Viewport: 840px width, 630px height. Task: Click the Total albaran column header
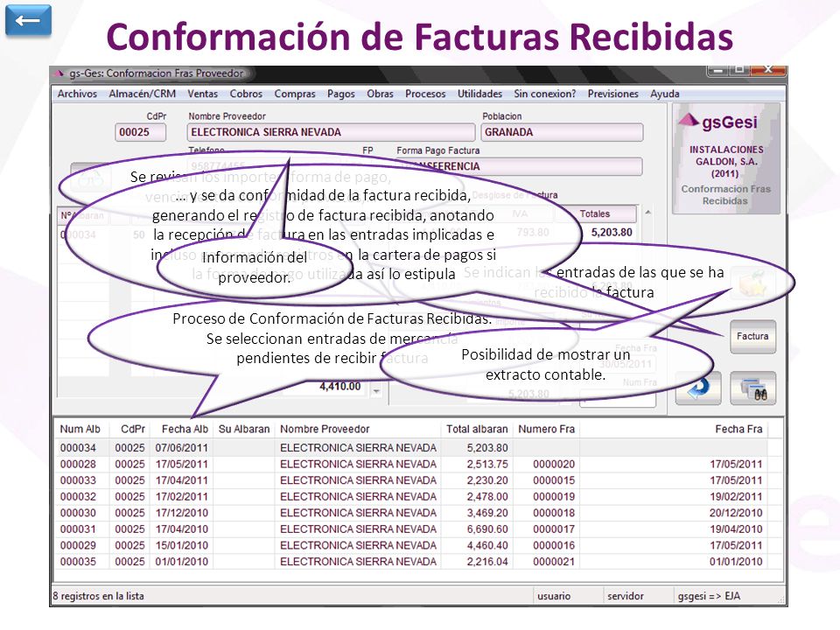point(477,429)
